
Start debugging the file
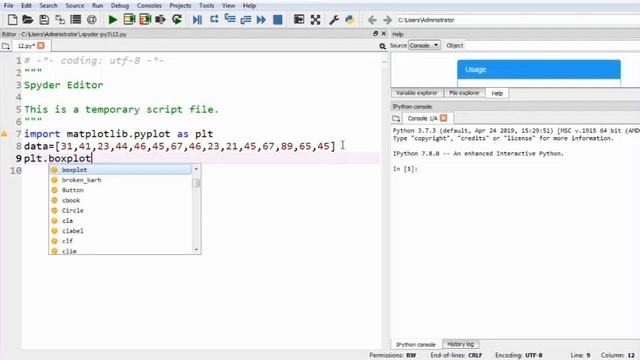coord(197,20)
